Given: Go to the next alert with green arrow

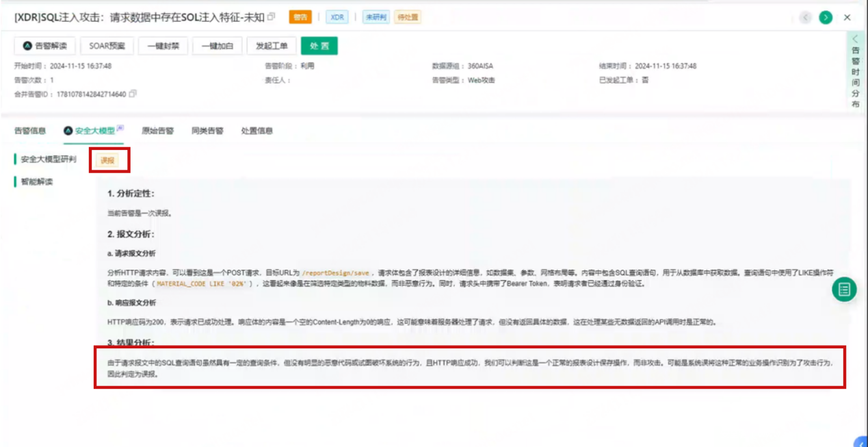Looking at the screenshot, I should point(826,17).
